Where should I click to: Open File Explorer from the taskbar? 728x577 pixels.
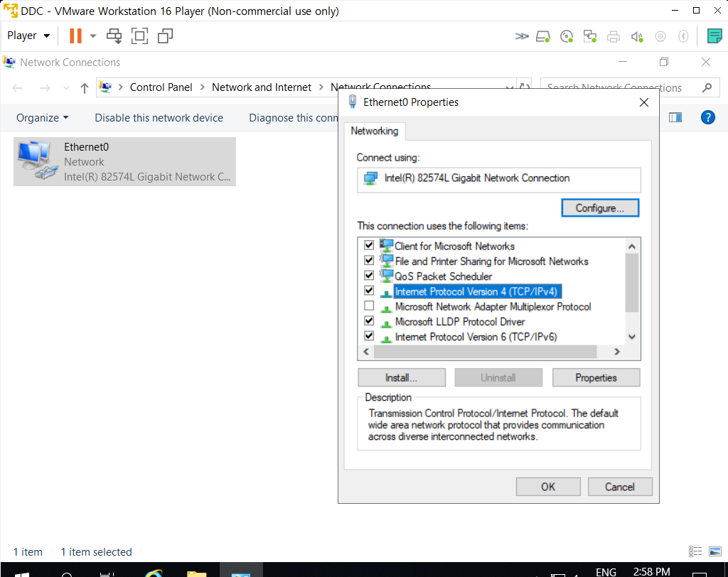(x=196, y=573)
